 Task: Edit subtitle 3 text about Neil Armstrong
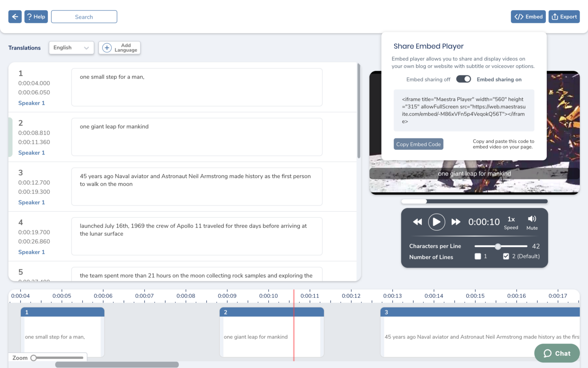(x=197, y=186)
